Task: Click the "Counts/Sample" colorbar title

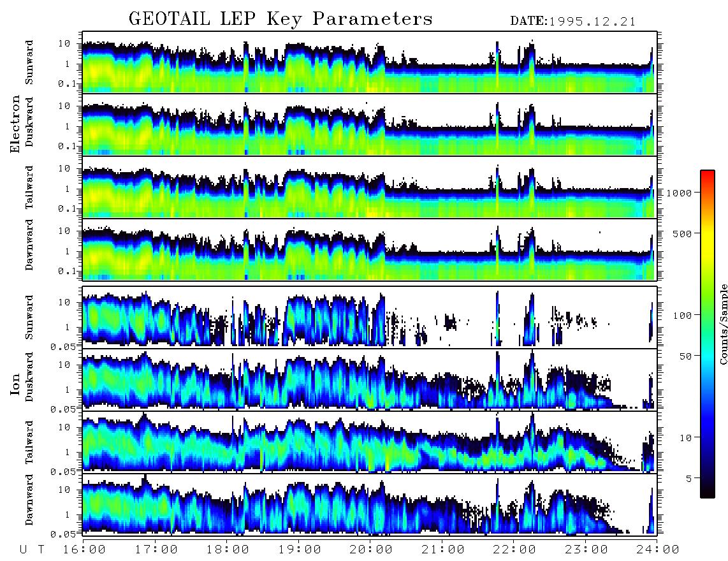Action: point(723,324)
